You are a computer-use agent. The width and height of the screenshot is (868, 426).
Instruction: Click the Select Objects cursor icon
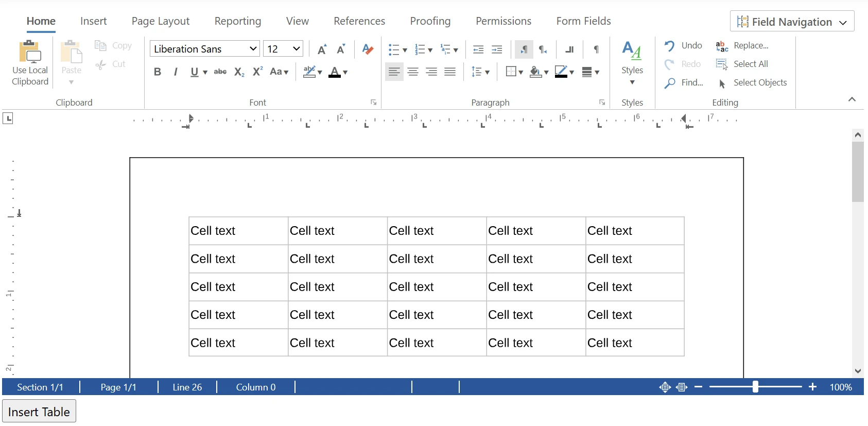point(722,83)
